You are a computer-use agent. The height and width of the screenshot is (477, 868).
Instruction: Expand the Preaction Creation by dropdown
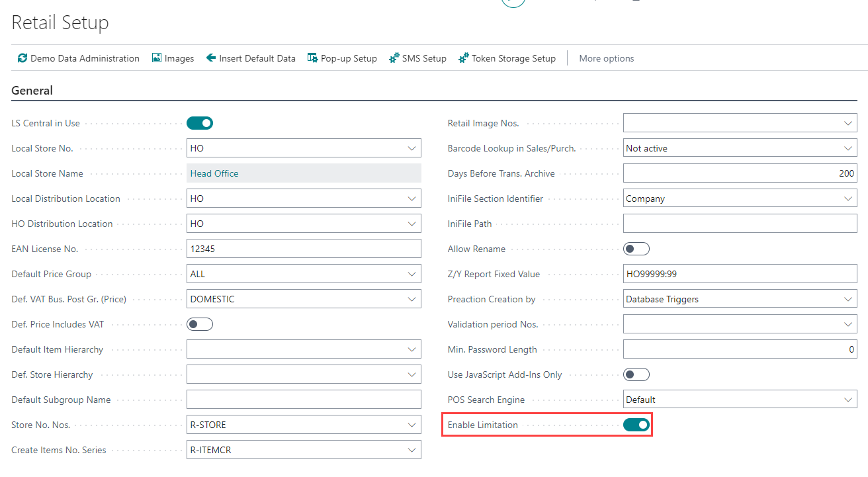tap(848, 299)
